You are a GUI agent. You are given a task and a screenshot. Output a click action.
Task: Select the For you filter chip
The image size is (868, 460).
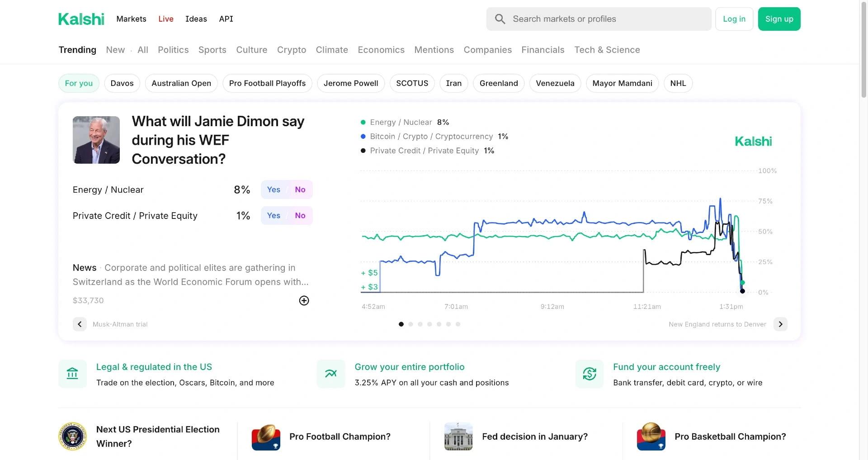(79, 83)
